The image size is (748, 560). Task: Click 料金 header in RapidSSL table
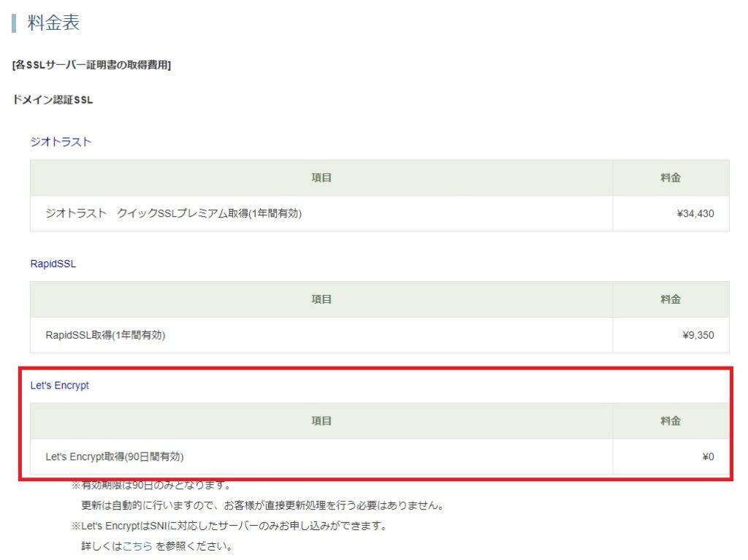click(671, 299)
